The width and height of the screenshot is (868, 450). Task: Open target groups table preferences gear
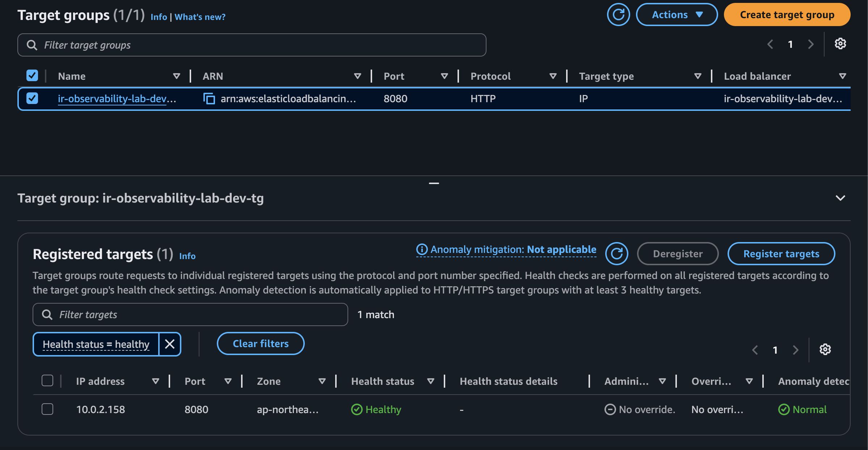(x=840, y=44)
